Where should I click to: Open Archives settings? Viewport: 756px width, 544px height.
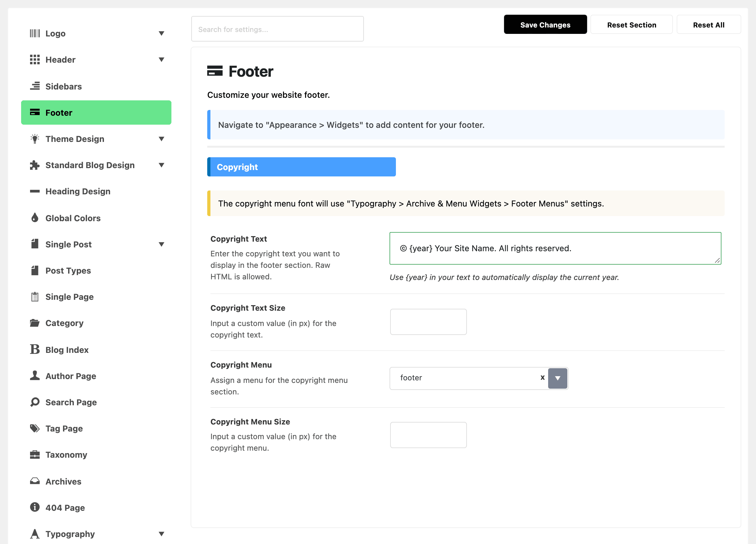(x=96, y=481)
